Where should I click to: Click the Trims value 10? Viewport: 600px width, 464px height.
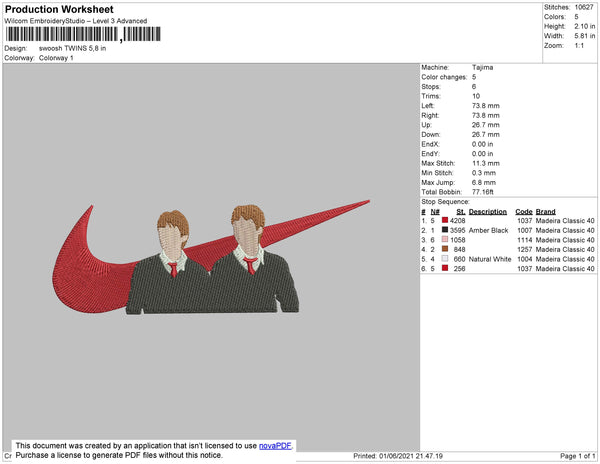point(476,96)
